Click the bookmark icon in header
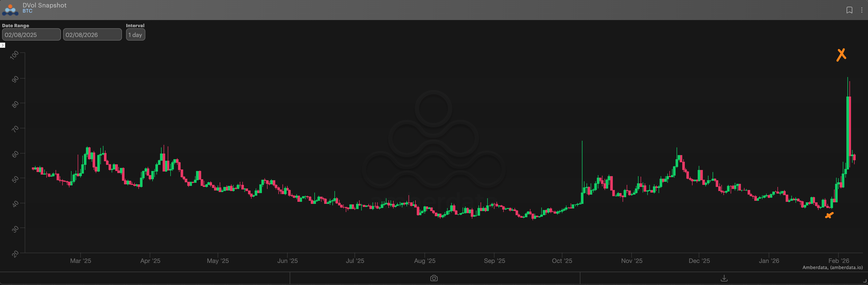 tap(849, 10)
